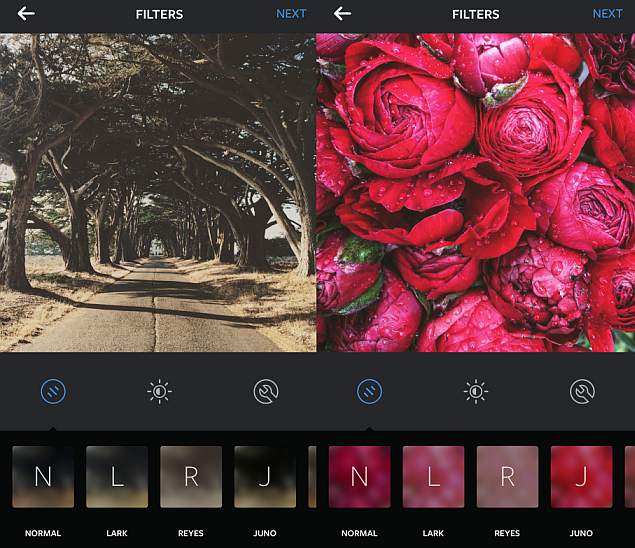635x548 pixels.
Task: Choose Normal filter thumbnail for roses photo
Action: 360,477
